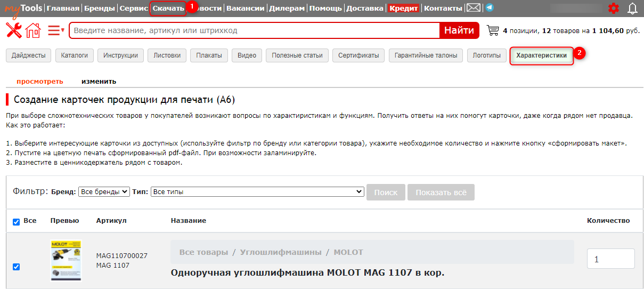
Task: Open the Скачать menu item
Action: [x=168, y=8]
